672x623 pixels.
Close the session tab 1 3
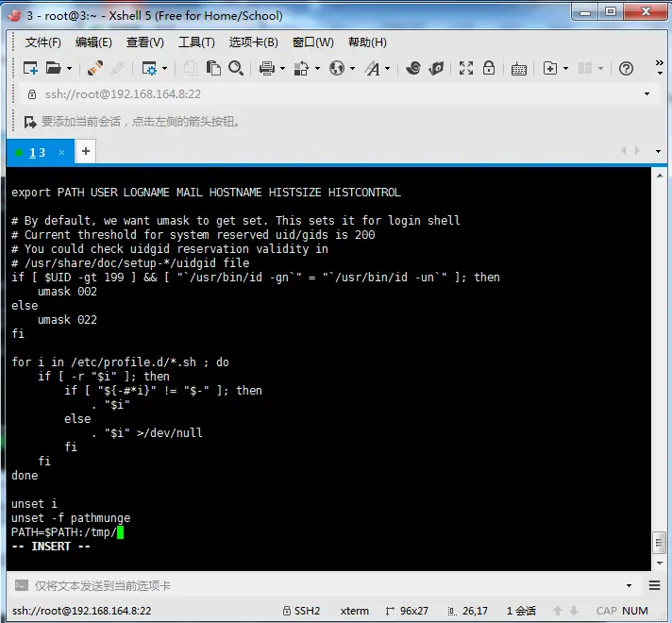(61, 152)
